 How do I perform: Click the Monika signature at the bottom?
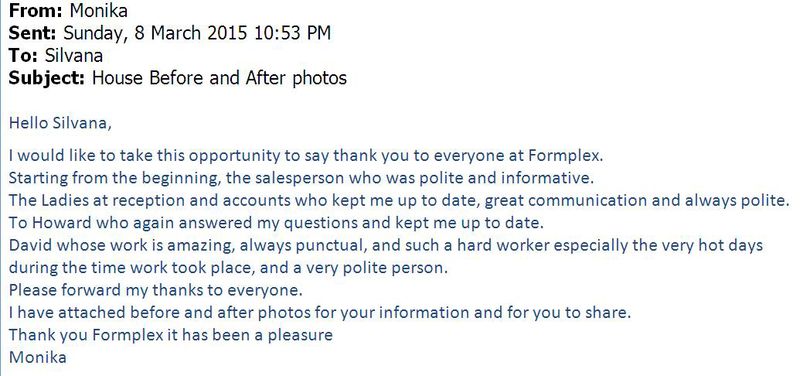click(38, 357)
